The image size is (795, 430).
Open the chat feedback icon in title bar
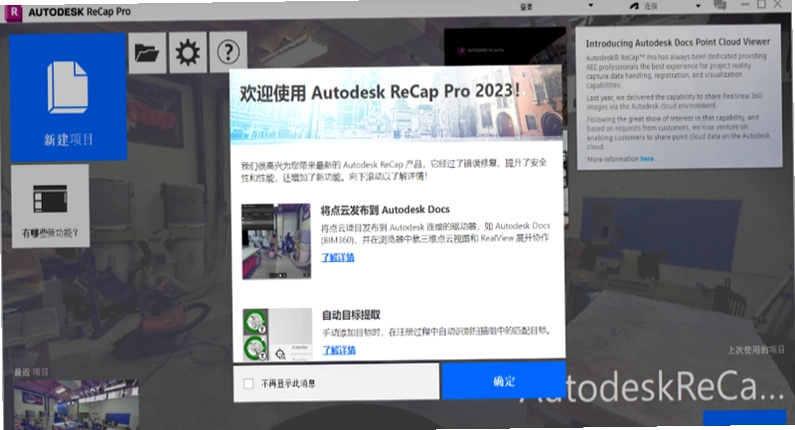pos(719,5)
